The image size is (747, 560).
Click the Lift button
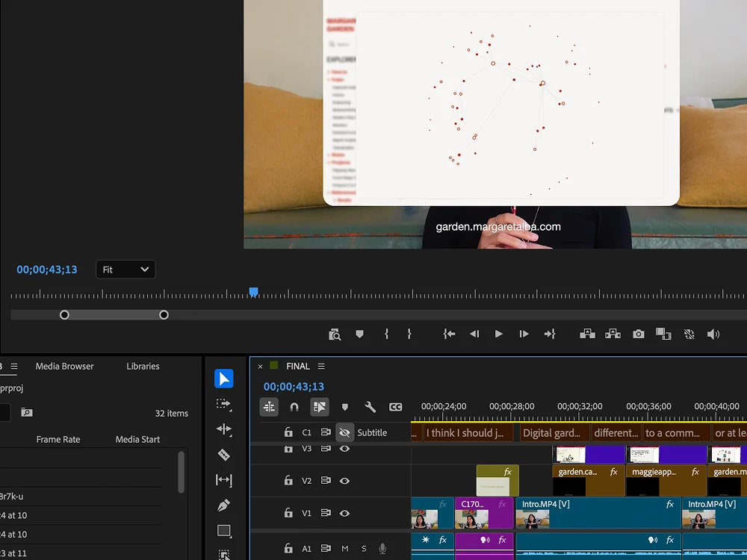(x=587, y=334)
